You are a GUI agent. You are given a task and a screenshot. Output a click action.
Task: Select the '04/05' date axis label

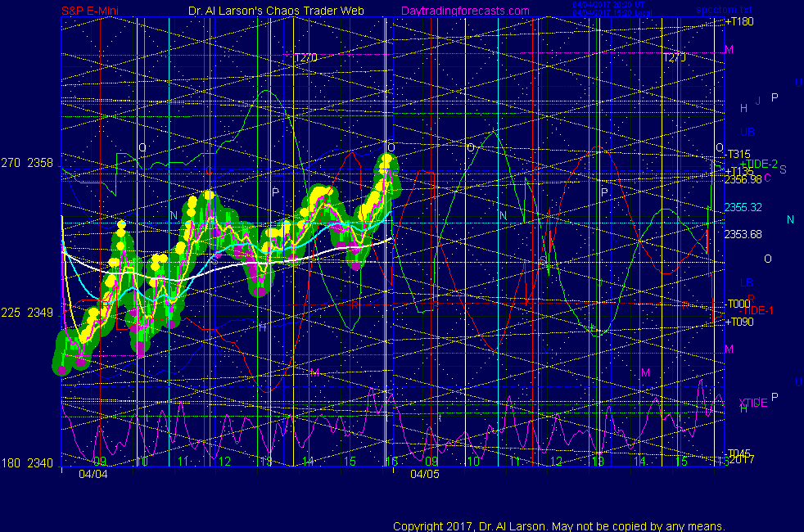pos(425,474)
